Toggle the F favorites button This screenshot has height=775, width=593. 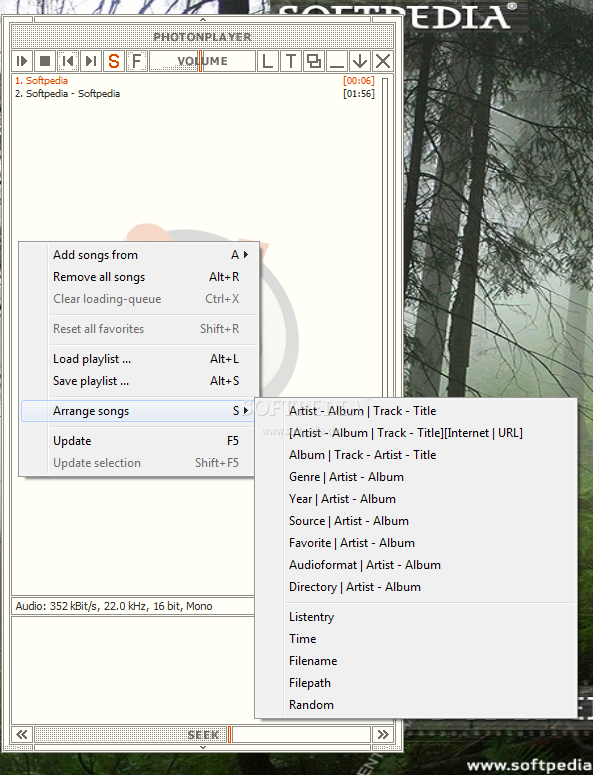point(136,61)
